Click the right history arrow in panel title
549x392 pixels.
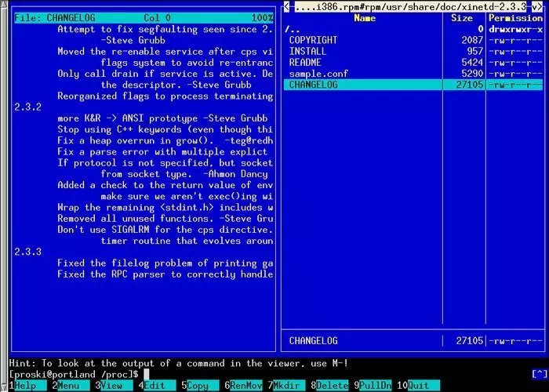pos(540,6)
